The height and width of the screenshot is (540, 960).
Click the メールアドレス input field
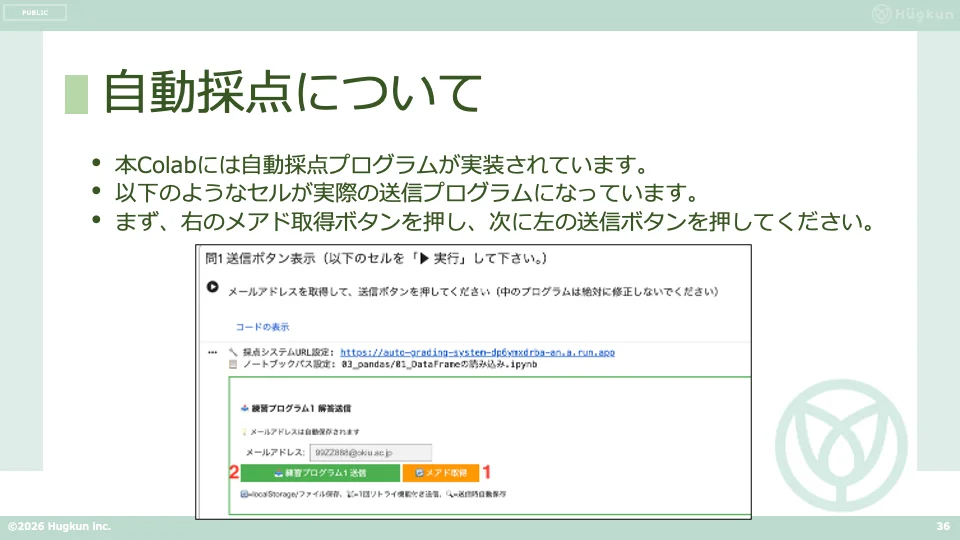point(370,452)
